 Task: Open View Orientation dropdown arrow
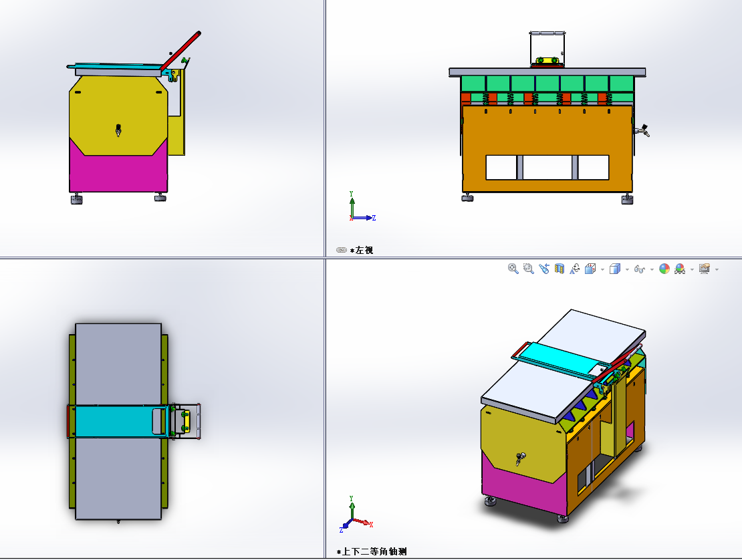pyautogui.click(x=602, y=269)
